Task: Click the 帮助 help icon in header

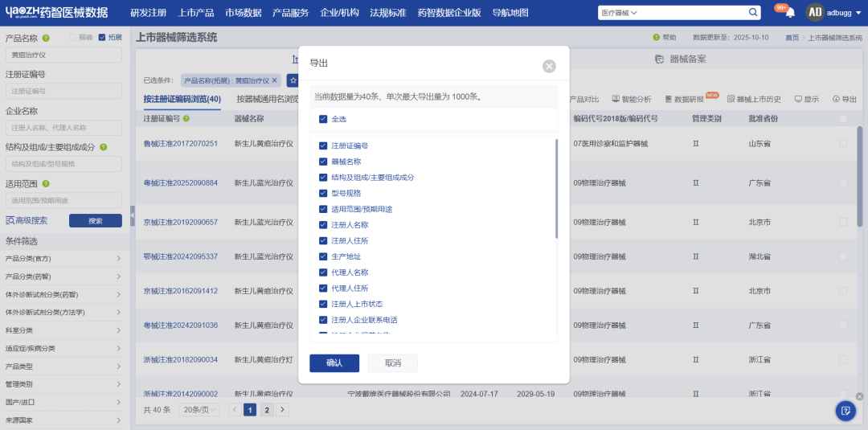Action: click(657, 38)
